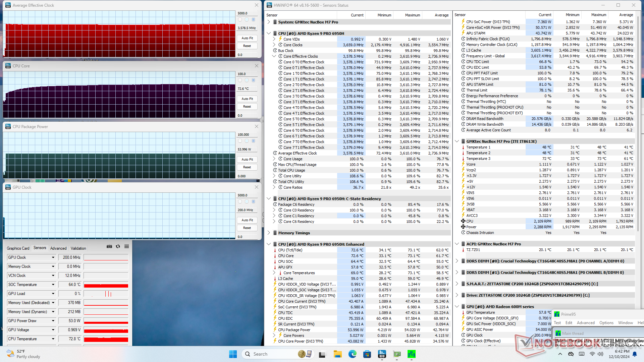Screen dimensions: 644x362
Task: Open the GPU Power Draw dropdown in GPU-Z
Action: coord(53,321)
